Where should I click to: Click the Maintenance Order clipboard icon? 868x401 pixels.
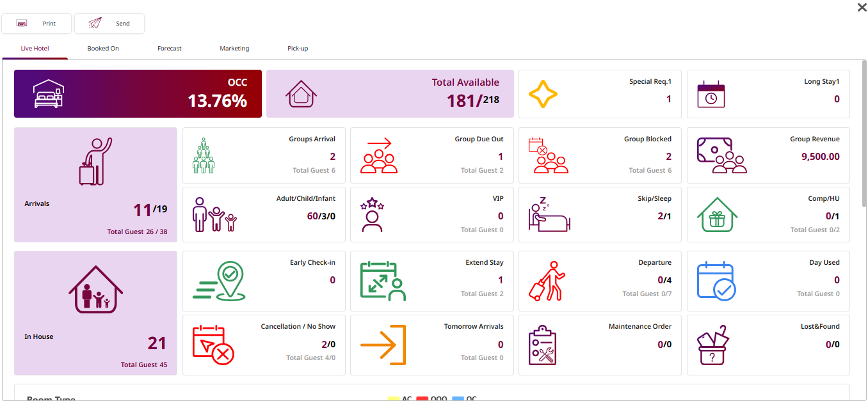(542, 345)
